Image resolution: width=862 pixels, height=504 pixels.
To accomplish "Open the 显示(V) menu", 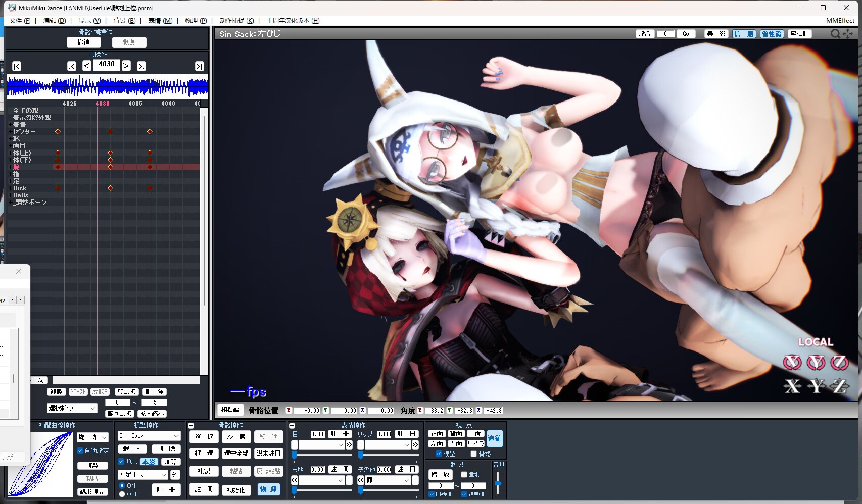I will [x=89, y=21].
